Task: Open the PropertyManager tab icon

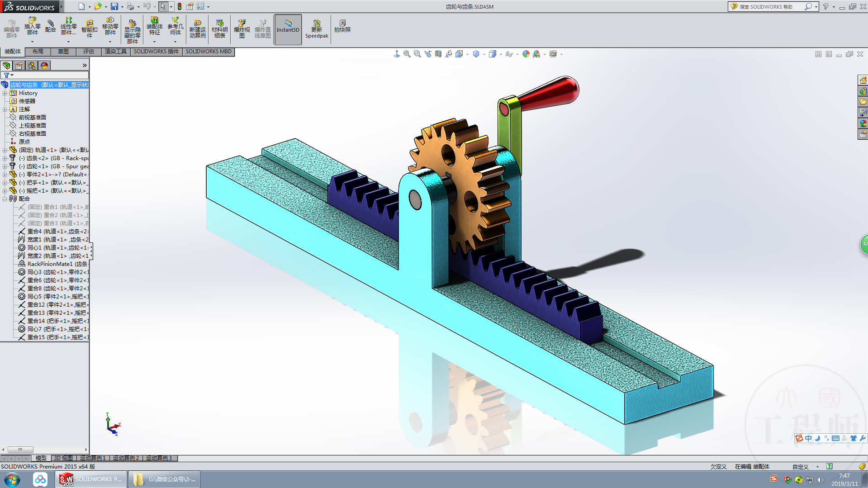Action: (x=19, y=66)
